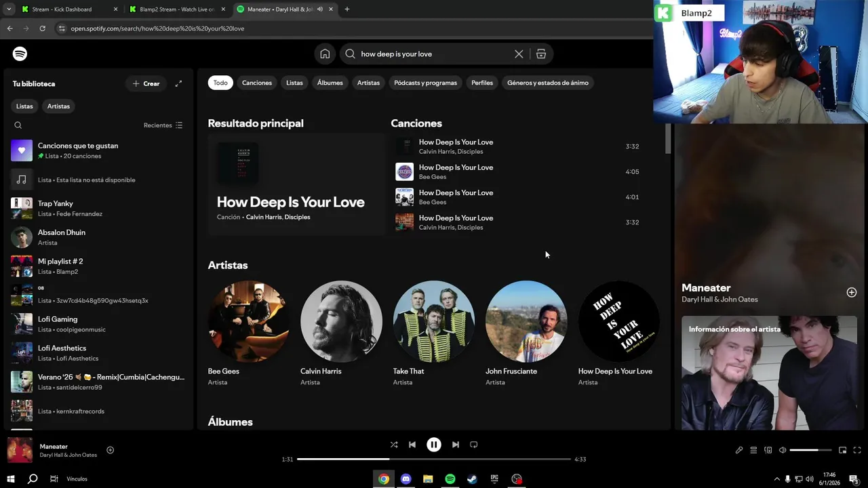868x488 pixels.
Task: Toggle shuffle playback
Action: [394, 445]
